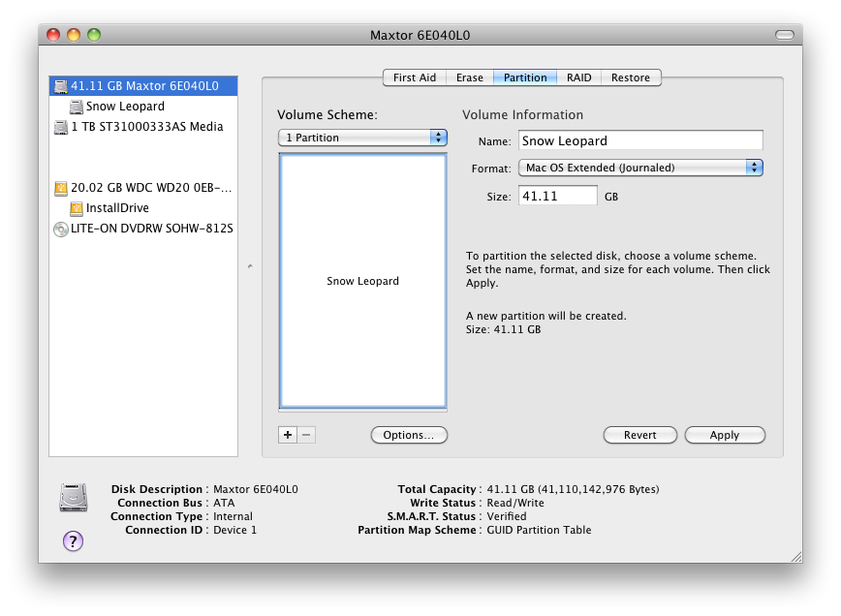Select 41.11 GB Maxtor 6E040L0 disk row
The image size is (841, 616).
tap(143, 86)
